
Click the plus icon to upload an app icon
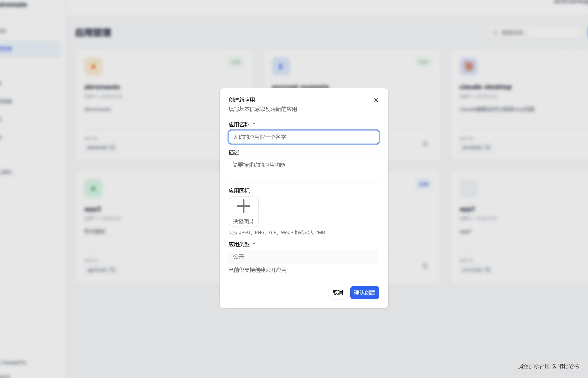[x=243, y=206]
